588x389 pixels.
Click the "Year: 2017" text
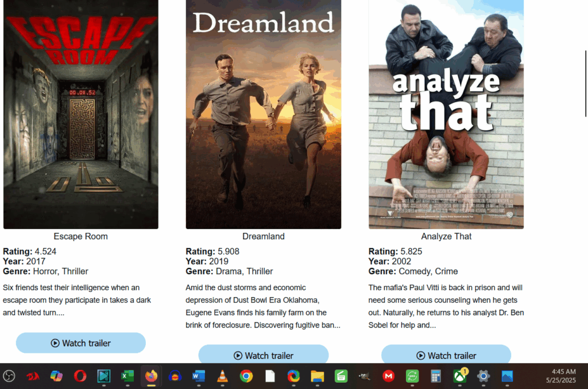[x=24, y=261]
